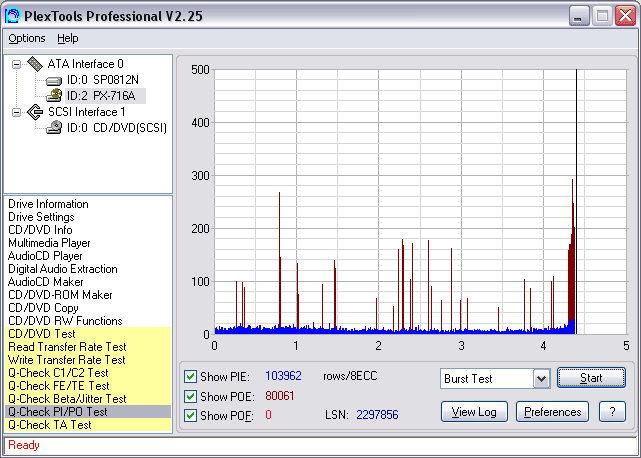Click the Ready status text
641x458 pixels.
[24, 445]
